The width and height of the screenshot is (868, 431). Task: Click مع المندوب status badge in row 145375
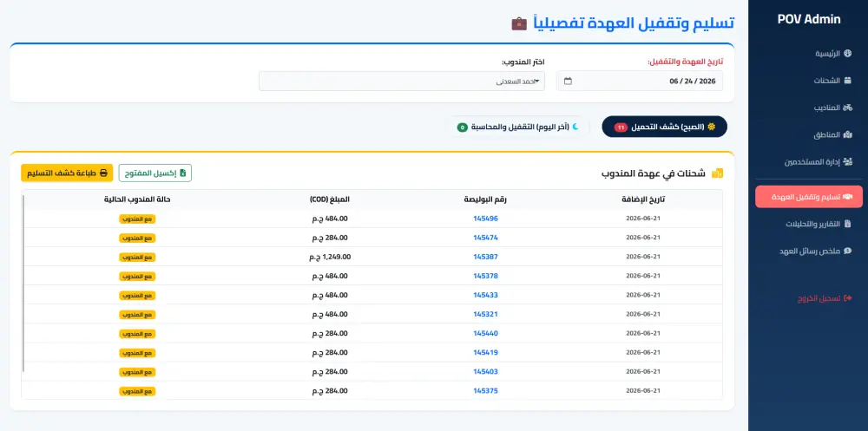[x=137, y=391]
